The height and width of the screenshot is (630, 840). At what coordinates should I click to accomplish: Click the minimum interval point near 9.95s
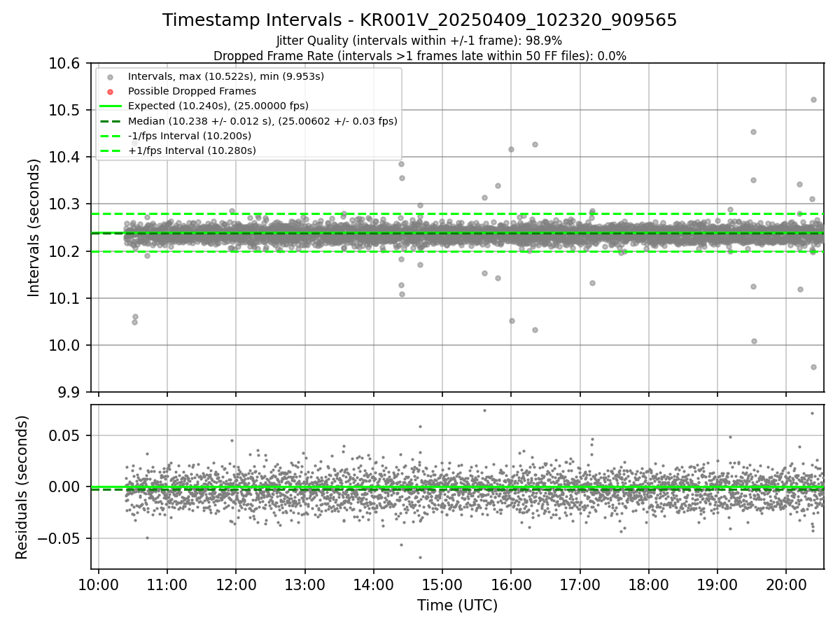pyautogui.click(x=813, y=367)
